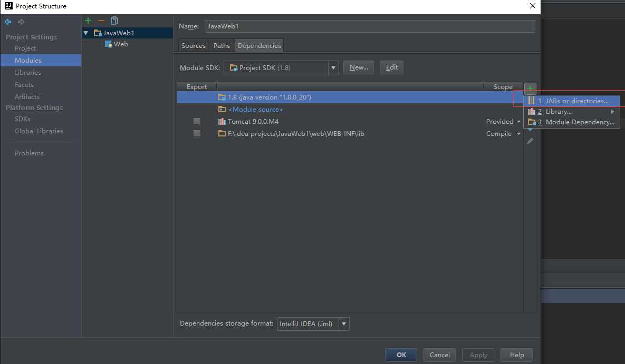This screenshot has height=364, width=625.
Task: Edit dependency with the pencil icon
Action: [x=530, y=141]
